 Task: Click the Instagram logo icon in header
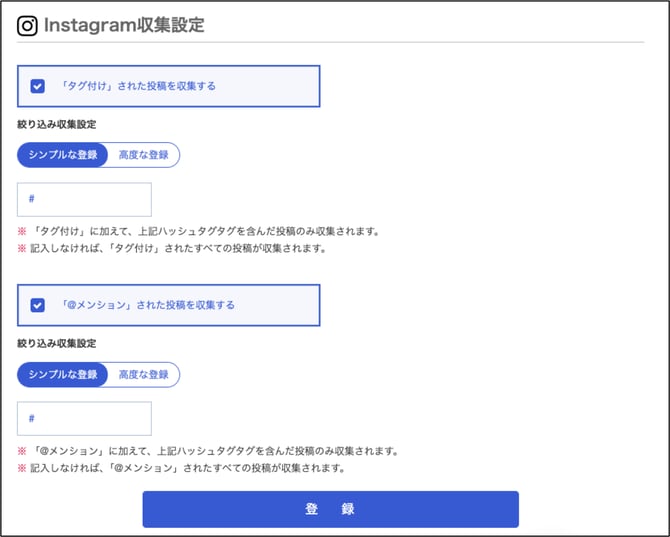pyautogui.click(x=28, y=26)
